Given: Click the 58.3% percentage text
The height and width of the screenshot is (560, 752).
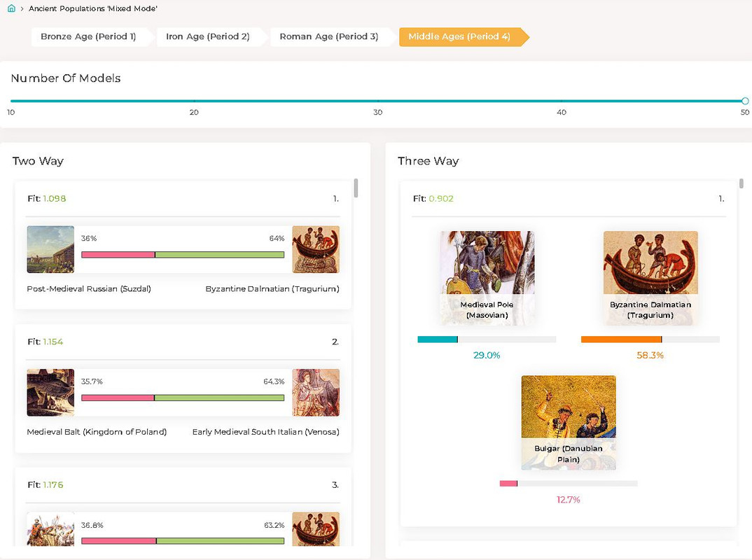Looking at the screenshot, I should pyautogui.click(x=650, y=356).
